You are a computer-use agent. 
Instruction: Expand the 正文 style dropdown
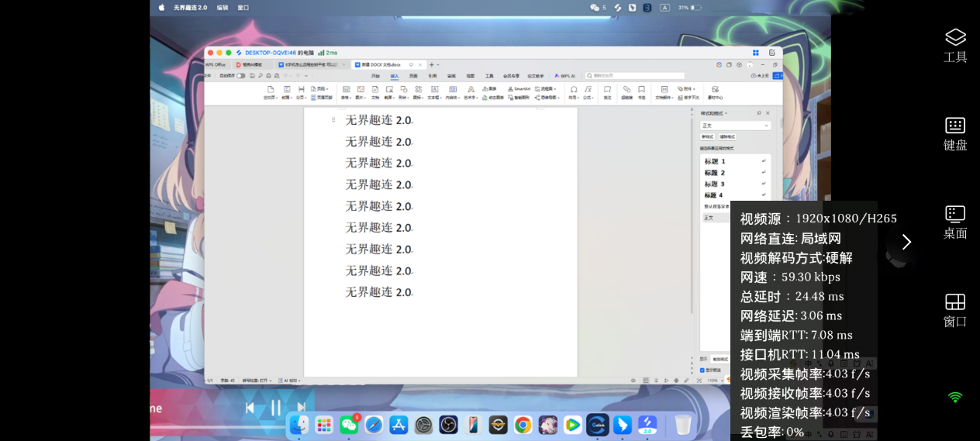click(x=734, y=126)
